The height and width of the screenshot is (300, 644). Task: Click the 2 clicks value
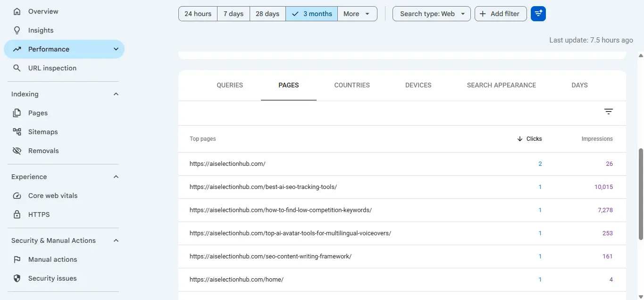click(x=540, y=164)
